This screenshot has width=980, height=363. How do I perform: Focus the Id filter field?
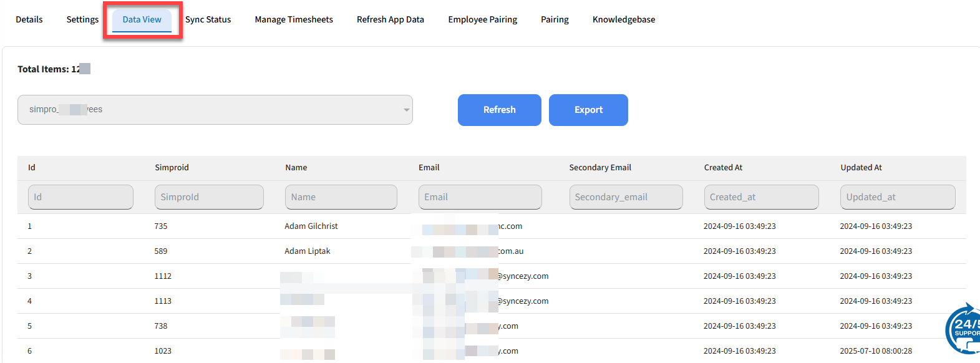click(x=80, y=197)
